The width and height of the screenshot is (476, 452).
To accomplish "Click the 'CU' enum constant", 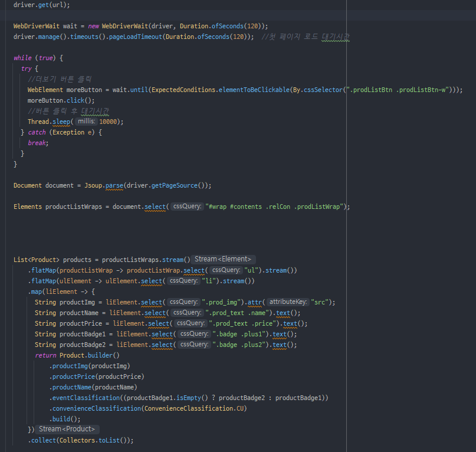I will click(x=240, y=409).
